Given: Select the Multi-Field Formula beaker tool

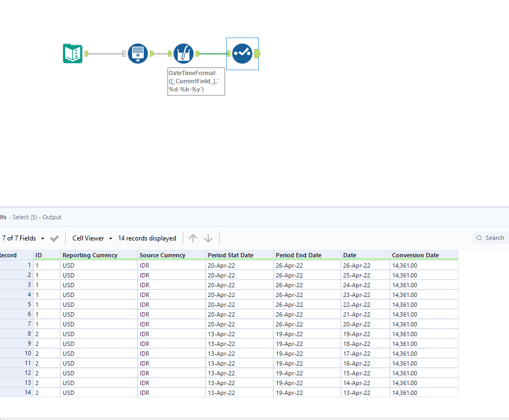Looking at the screenshot, I should (x=183, y=54).
